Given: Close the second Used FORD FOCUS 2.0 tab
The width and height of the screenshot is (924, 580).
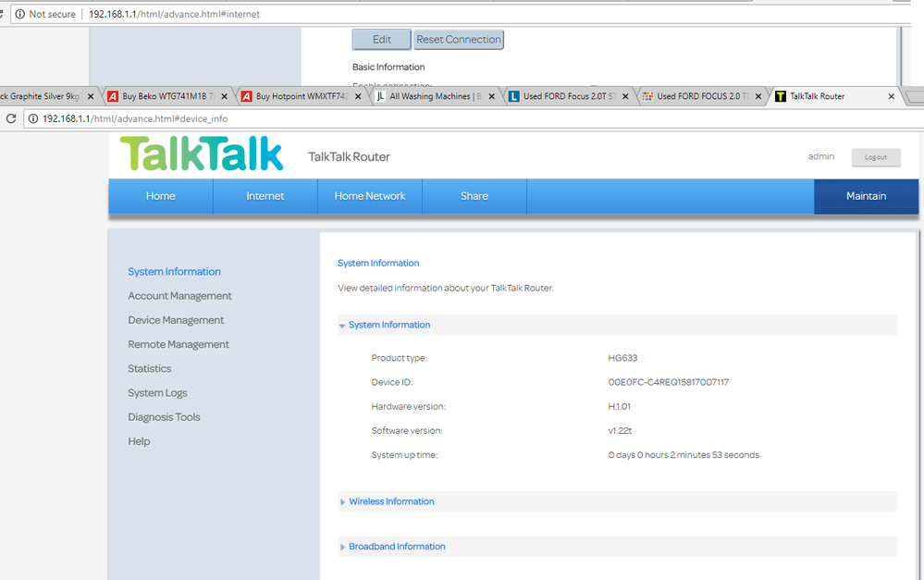Looking at the screenshot, I should (x=758, y=96).
